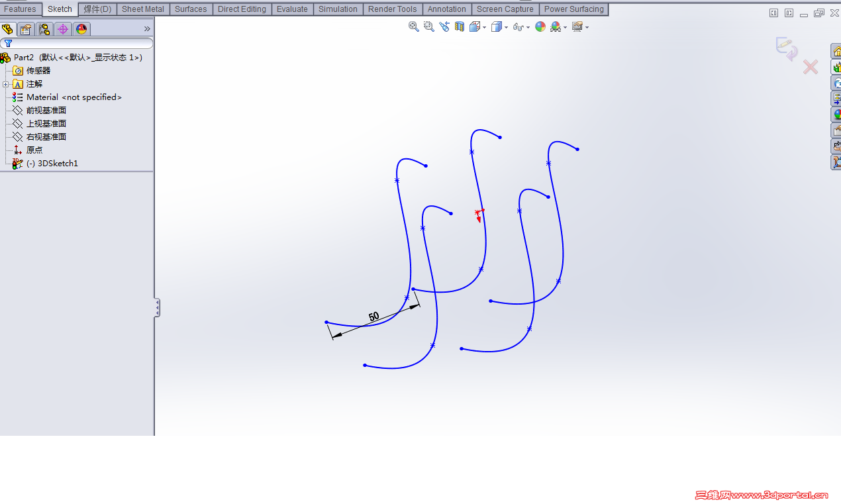Switch to the FeatureManager design tree tab

pos(8,28)
